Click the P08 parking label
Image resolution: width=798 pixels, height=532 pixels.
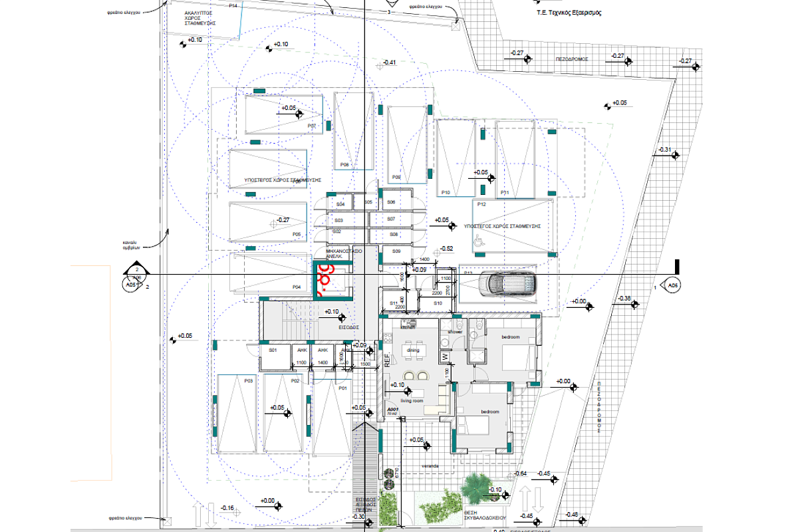pyautogui.click(x=344, y=164)
